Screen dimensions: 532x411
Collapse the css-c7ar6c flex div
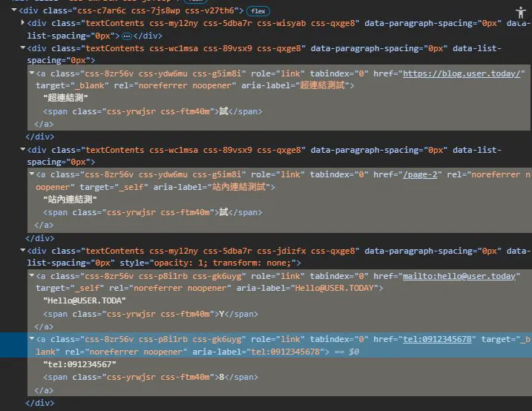pos(14,10)
